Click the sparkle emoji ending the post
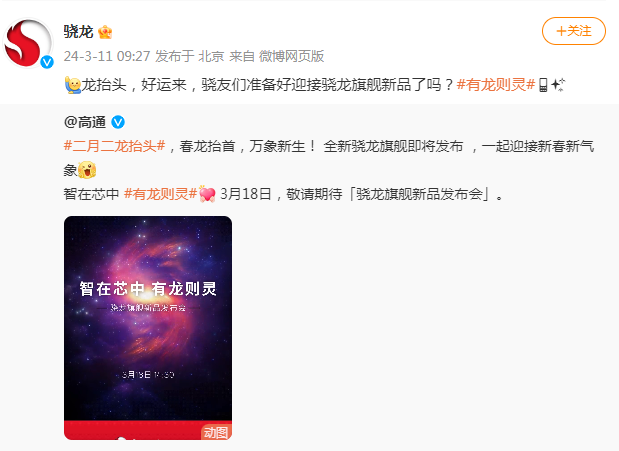The width and height of the screenshot is (619, 451). (x=558, y=85)
